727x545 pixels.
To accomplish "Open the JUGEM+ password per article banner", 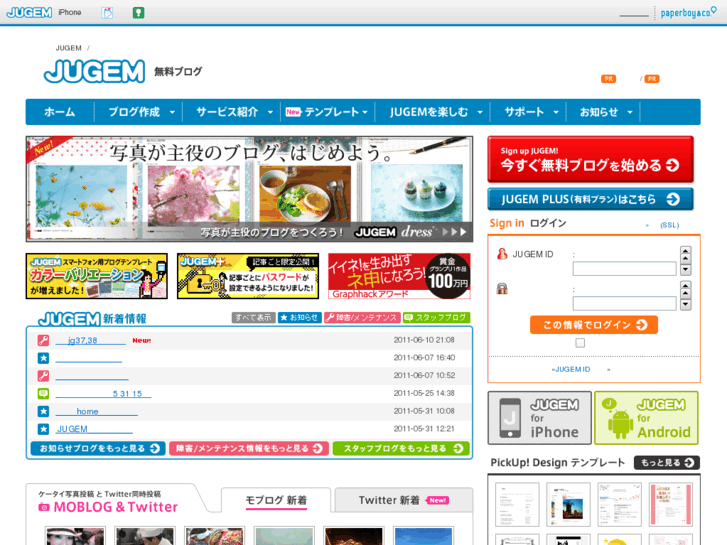I will click(248, 276).
